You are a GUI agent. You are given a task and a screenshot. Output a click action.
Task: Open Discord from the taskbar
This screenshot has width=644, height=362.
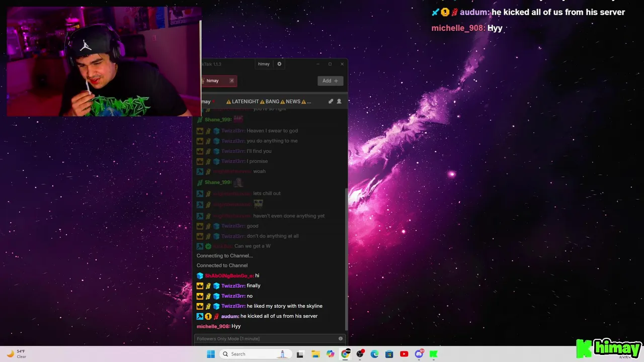(x=419, y=354)
